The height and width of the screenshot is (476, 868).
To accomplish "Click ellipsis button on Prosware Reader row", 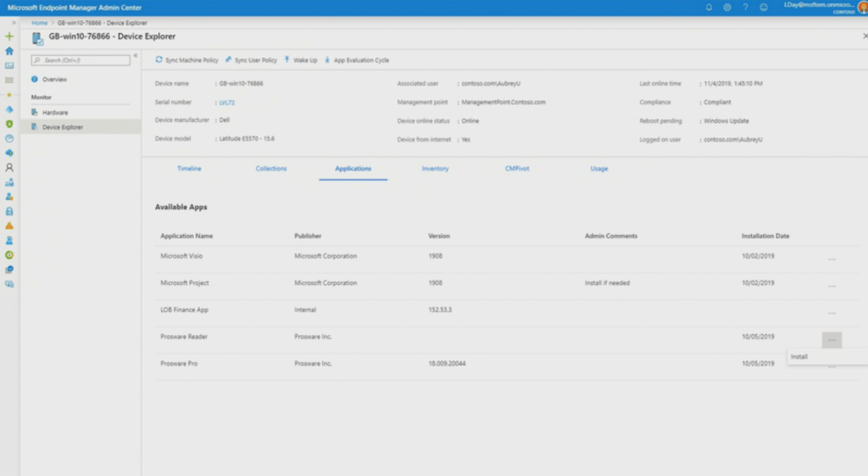I will (832, 339).
